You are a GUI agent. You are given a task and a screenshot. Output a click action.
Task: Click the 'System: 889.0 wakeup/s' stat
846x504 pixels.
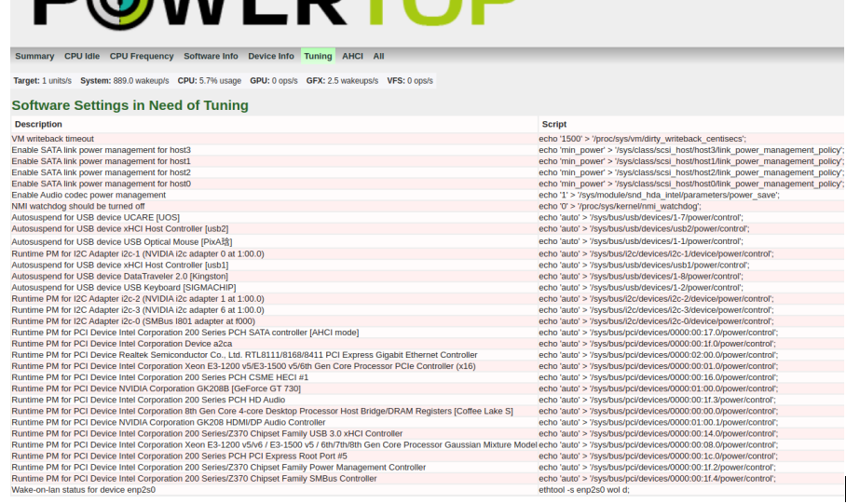tap(125, 81)
